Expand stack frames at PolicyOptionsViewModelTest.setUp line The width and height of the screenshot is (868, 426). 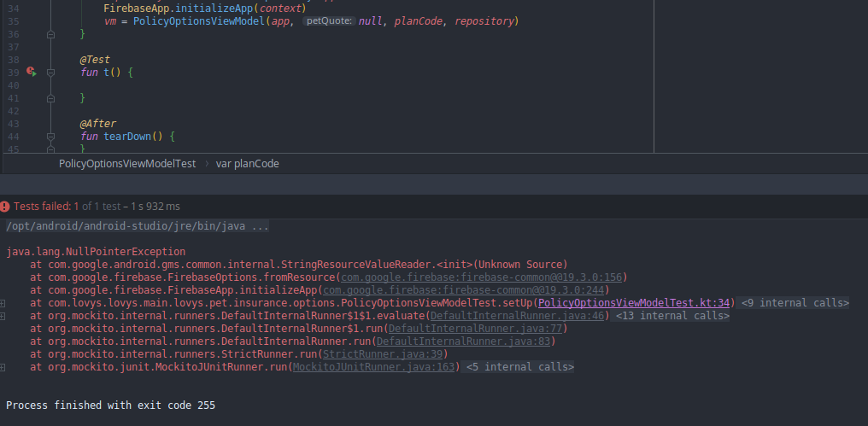pos(3,303)
